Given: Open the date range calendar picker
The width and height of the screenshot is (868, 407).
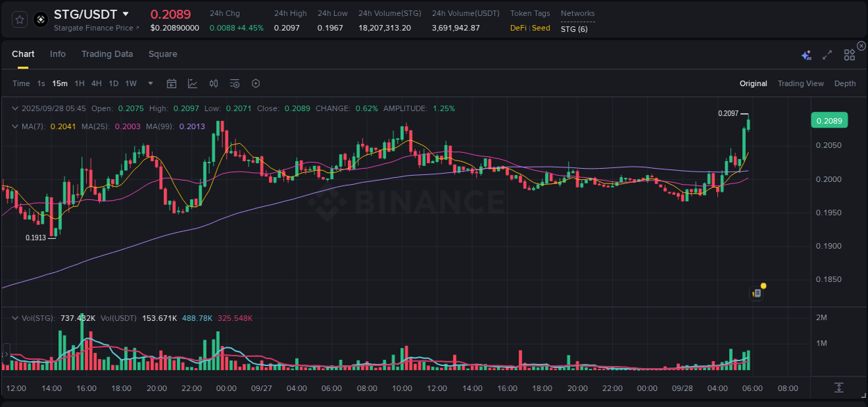Looking at the screenshot, I should [x=172, y=83].
